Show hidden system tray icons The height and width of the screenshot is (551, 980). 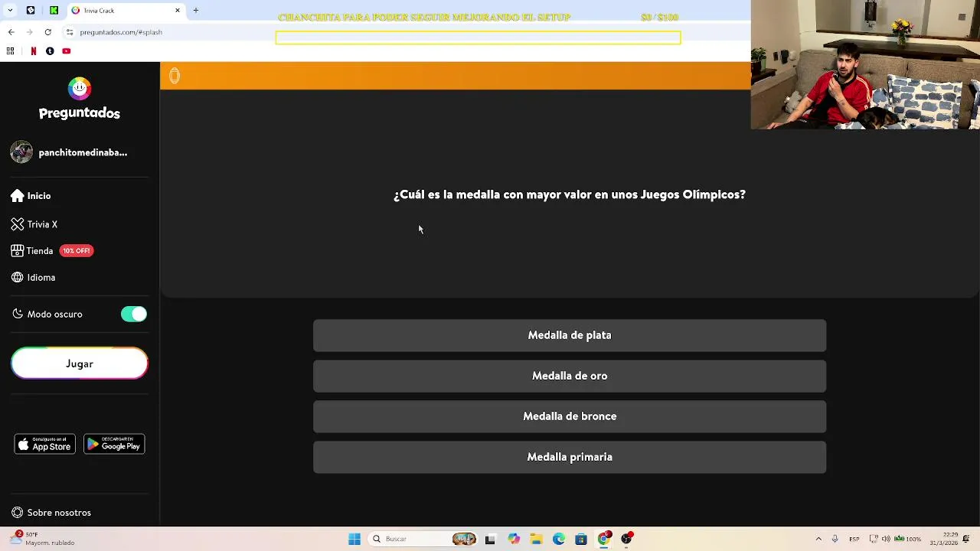[x=818, y=539]
